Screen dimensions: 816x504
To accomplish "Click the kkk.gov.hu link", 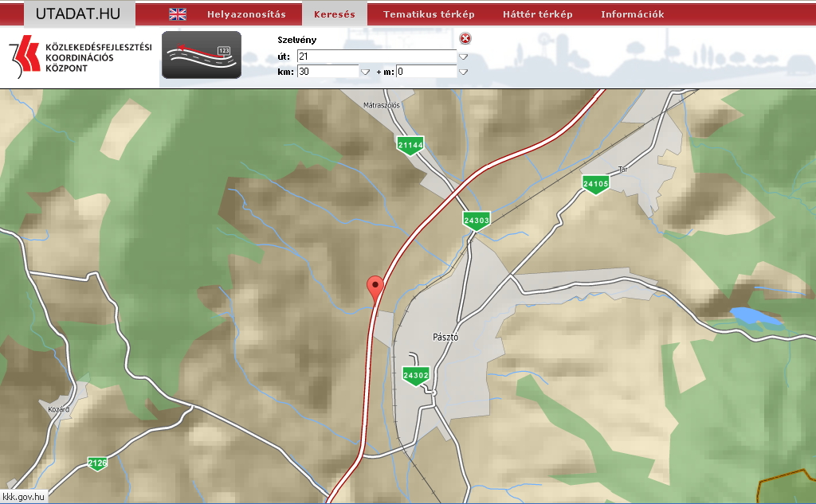I will [25, 496].
